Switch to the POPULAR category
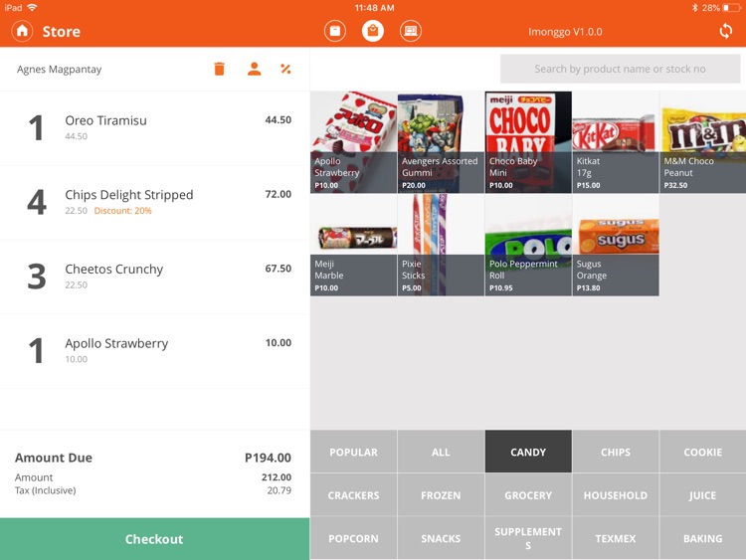The image size is (746, 560). (353, 452)
